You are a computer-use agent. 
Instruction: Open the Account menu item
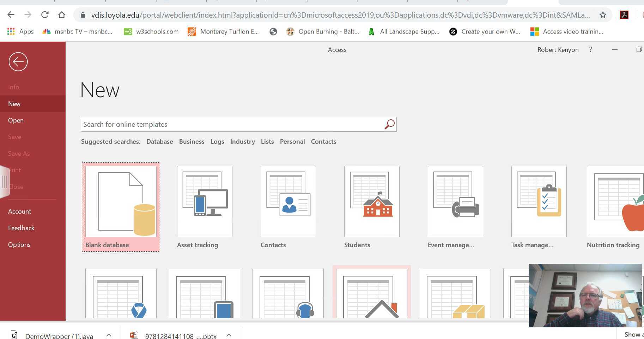coord(20,211)
